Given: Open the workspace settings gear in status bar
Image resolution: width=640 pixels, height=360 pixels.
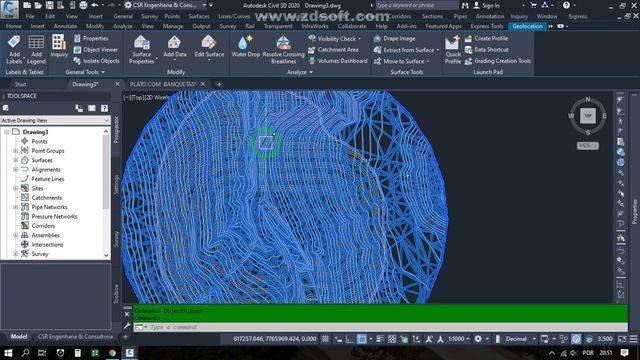Looking at the screenshot, I should tap(478, 339).
